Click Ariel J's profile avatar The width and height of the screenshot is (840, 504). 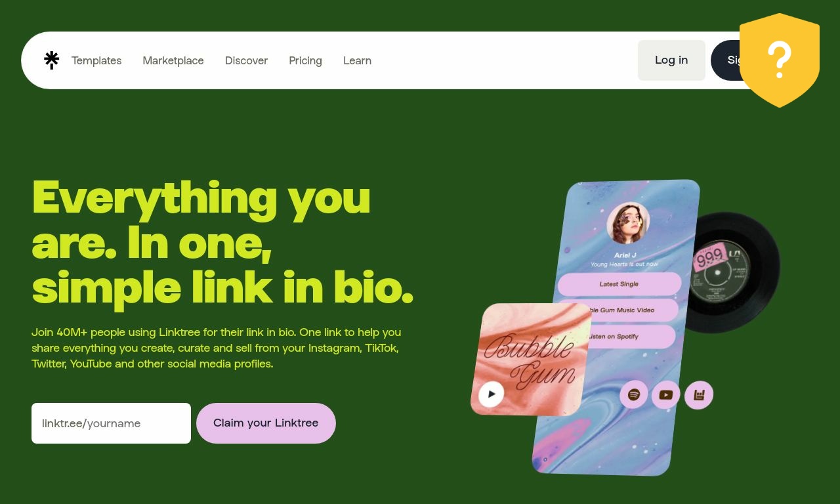(628, 223)
